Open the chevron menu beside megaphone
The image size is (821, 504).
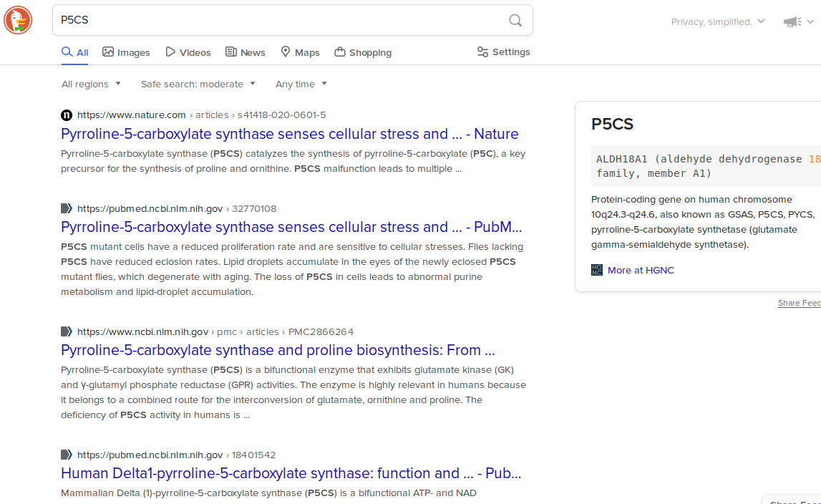(x=810, y=21)
